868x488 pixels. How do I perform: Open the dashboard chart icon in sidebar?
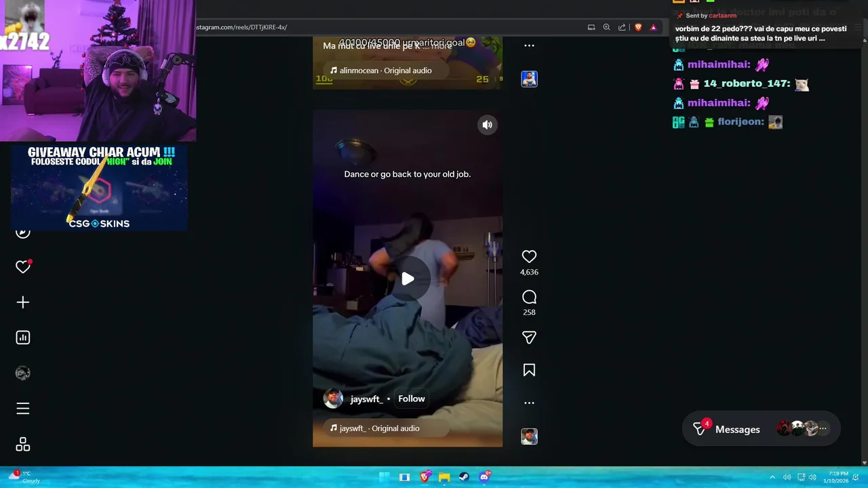point(23,338)
